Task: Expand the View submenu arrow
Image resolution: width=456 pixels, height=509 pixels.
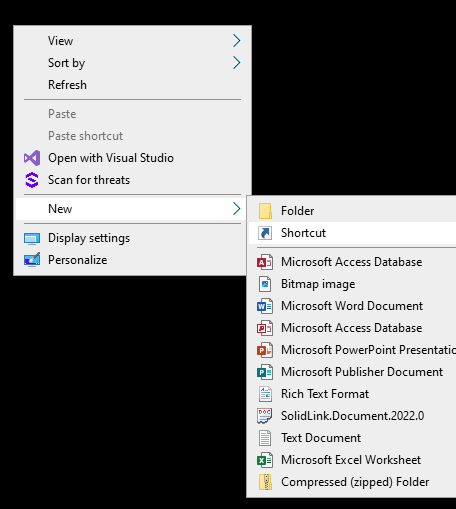Action: pyautogui.click(x=236, y=41)
